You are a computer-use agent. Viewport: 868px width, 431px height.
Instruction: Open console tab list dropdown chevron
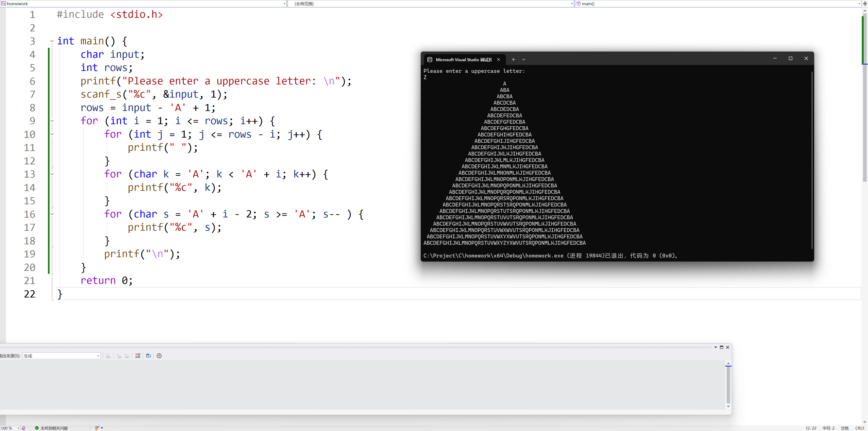pyautogui.click(x=524, y=59)
